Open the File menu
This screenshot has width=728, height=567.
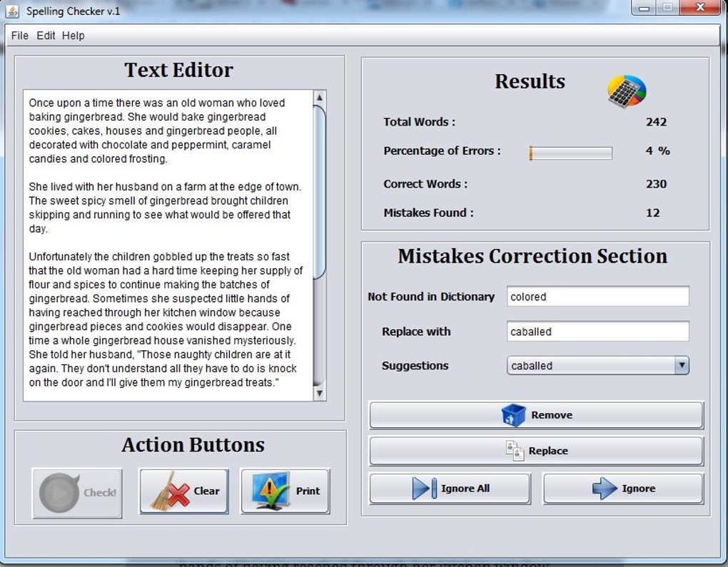point(19,36)
